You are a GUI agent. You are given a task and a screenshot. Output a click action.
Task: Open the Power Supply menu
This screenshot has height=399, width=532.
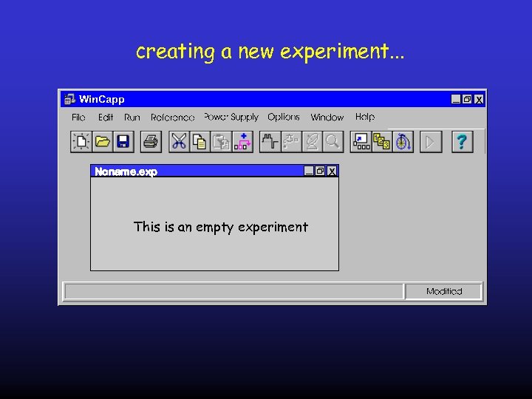pos(231,117)
